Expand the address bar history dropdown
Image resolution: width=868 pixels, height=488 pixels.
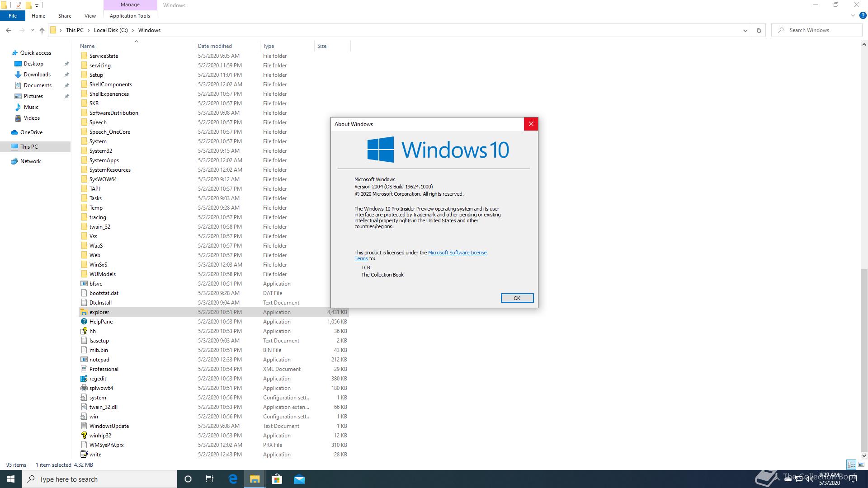pyautogui.click(x=745, y=30)
